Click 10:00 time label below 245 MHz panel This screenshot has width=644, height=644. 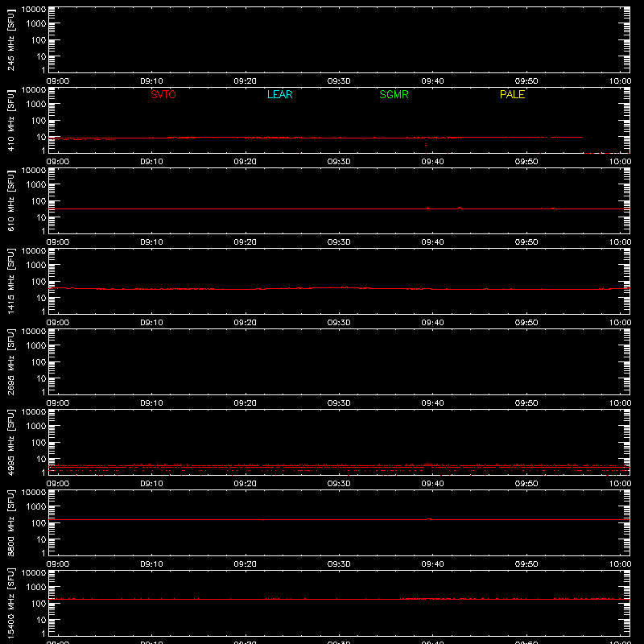coord(620,81)
